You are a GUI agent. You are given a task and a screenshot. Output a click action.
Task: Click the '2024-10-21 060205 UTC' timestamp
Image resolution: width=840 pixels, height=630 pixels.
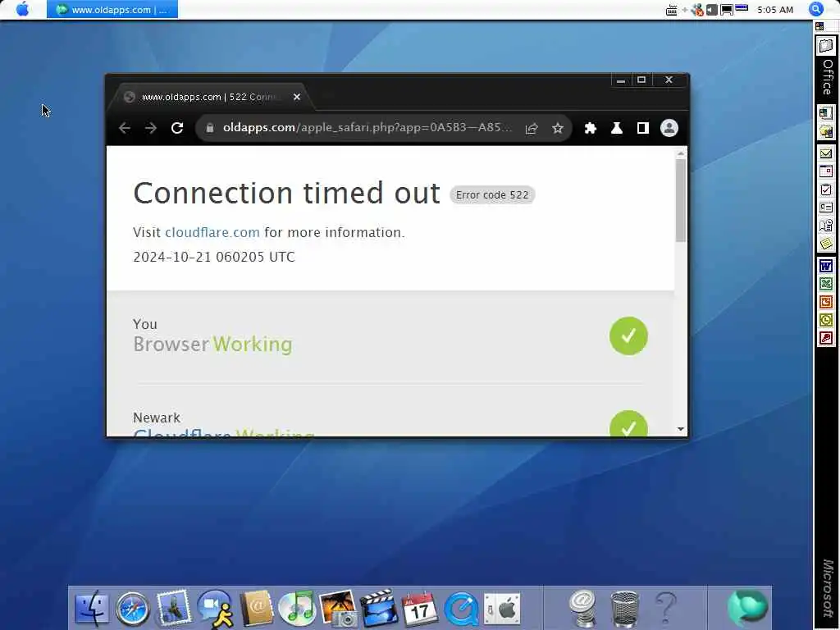coord(214,257)
